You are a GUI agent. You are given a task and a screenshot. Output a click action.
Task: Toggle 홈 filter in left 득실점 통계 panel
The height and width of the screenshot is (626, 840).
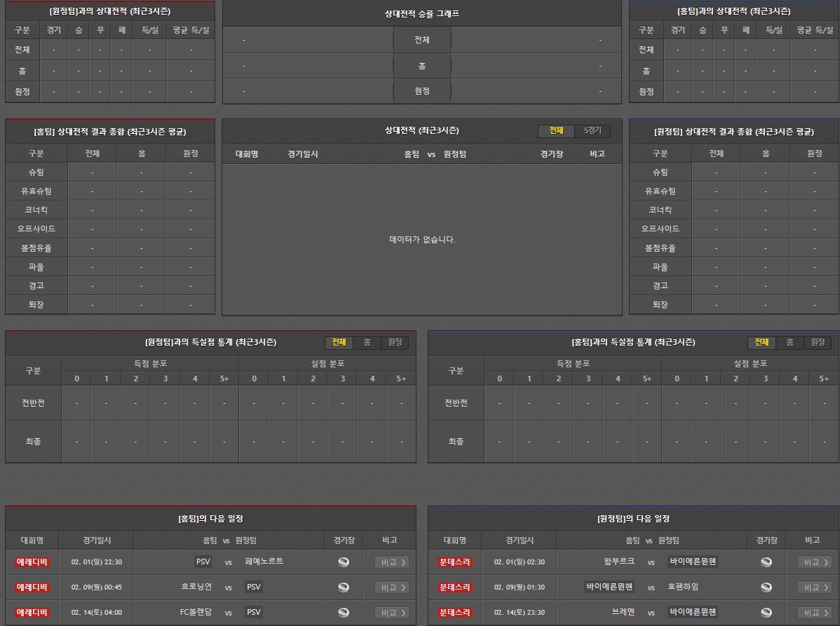[x=367, y=342]
